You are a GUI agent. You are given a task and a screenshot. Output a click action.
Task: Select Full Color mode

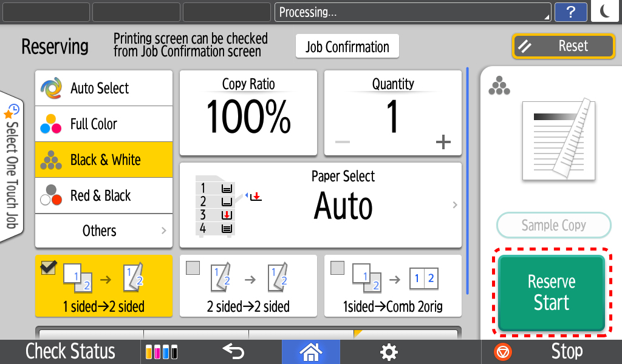(104, 124)
